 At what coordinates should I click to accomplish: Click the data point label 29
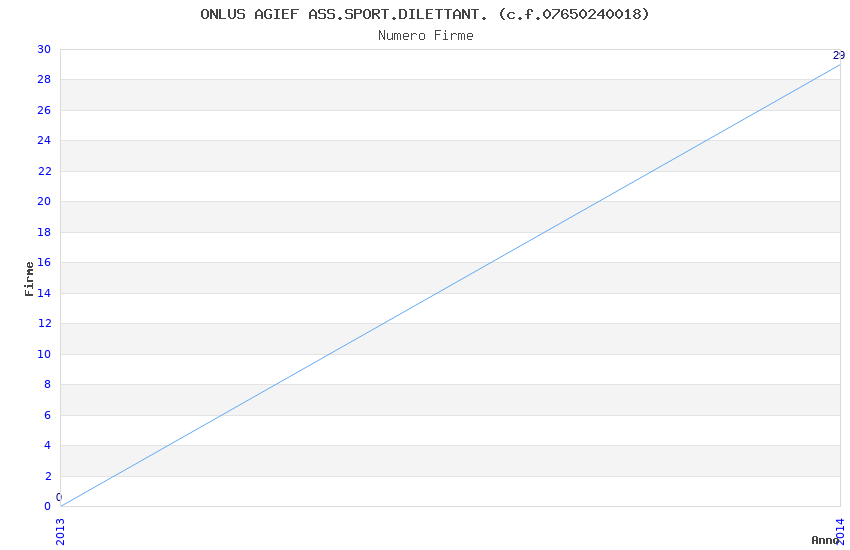(x=839, y=55)
